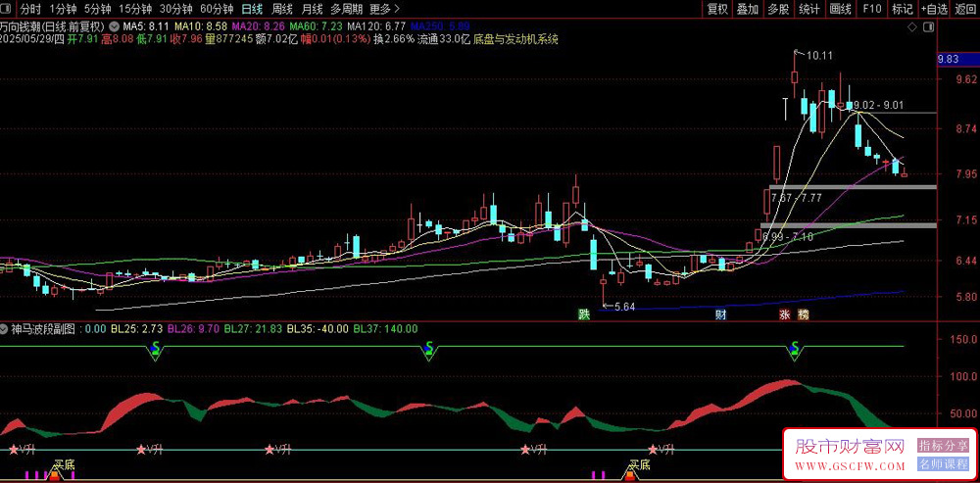This screenshot has width=980, height=483.
Task: Click the middle S signal marker in subchart
Action: (429, 350)
